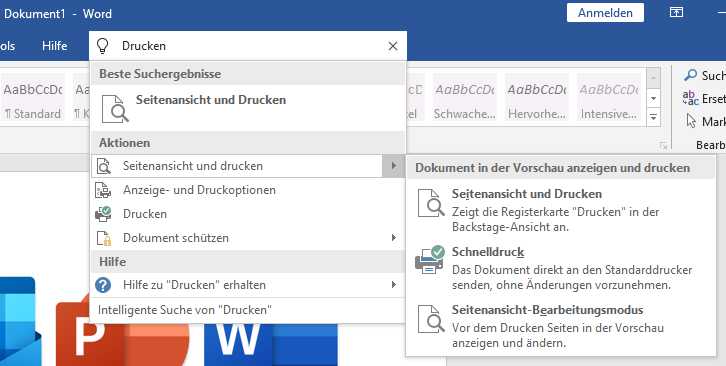726x366 pixels.
Task: Sign in with the Anmelden button
Action: pos(605,13)
